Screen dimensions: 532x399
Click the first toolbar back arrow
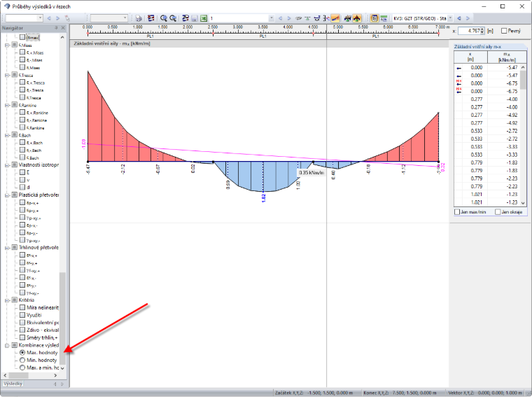pos(49,18)
